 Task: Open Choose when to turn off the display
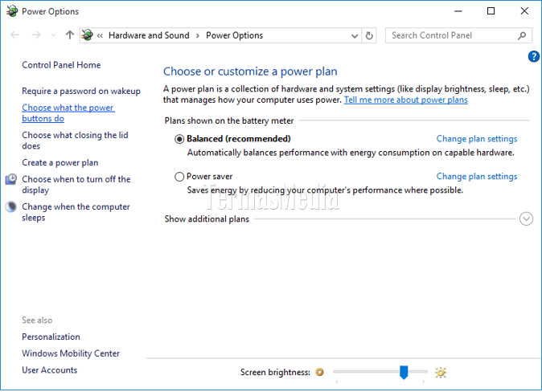pyautogui.click(x=76, y=185)
